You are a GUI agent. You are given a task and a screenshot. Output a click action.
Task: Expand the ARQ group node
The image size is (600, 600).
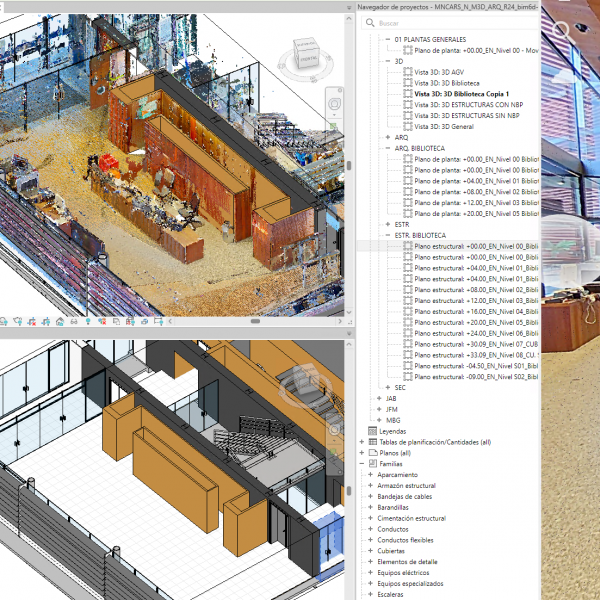[388, 137]
